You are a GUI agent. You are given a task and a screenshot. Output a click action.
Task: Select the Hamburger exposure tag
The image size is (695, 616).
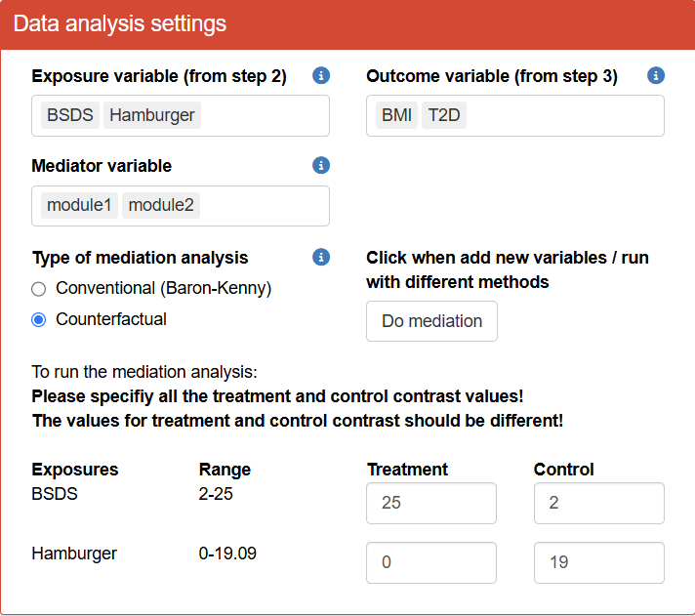click(152, 115)
